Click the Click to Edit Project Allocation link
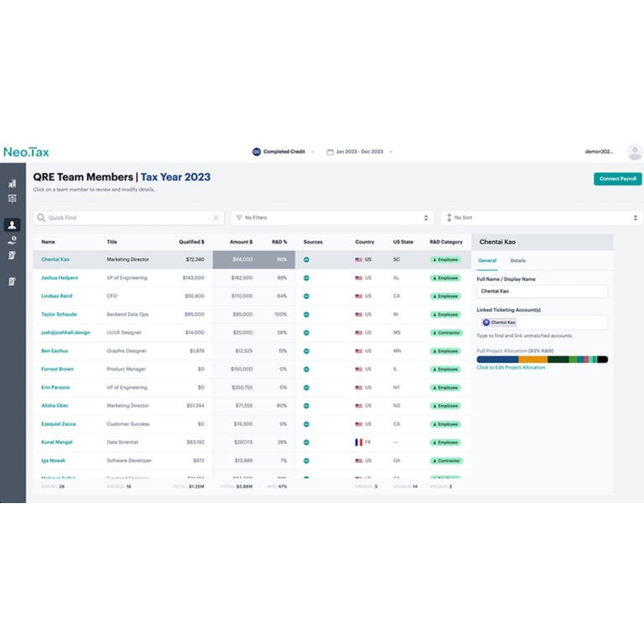 [x=511, y=367]
